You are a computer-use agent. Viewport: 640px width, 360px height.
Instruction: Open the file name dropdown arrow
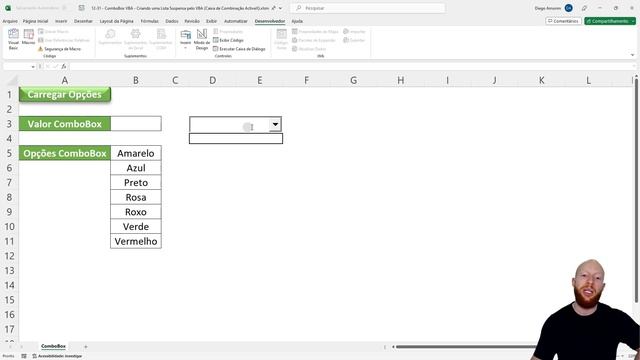[280, 8]
